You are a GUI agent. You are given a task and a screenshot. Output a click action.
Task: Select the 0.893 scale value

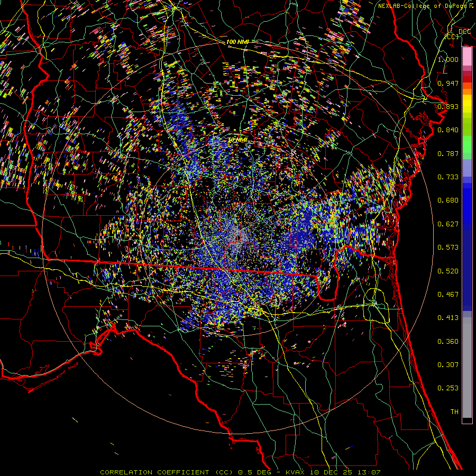(448, 106)
